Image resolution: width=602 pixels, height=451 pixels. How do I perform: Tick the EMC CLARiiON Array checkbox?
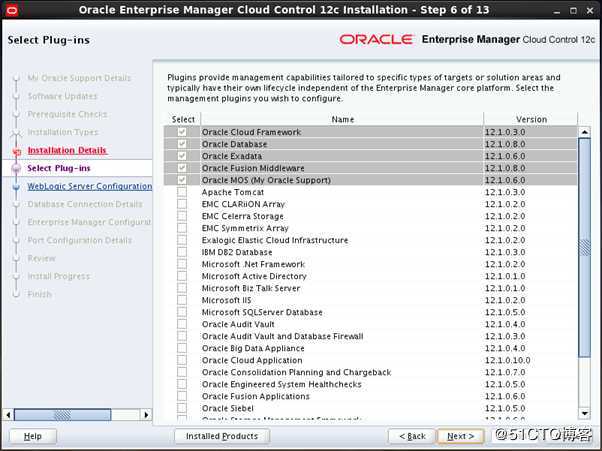click(182, 204)
